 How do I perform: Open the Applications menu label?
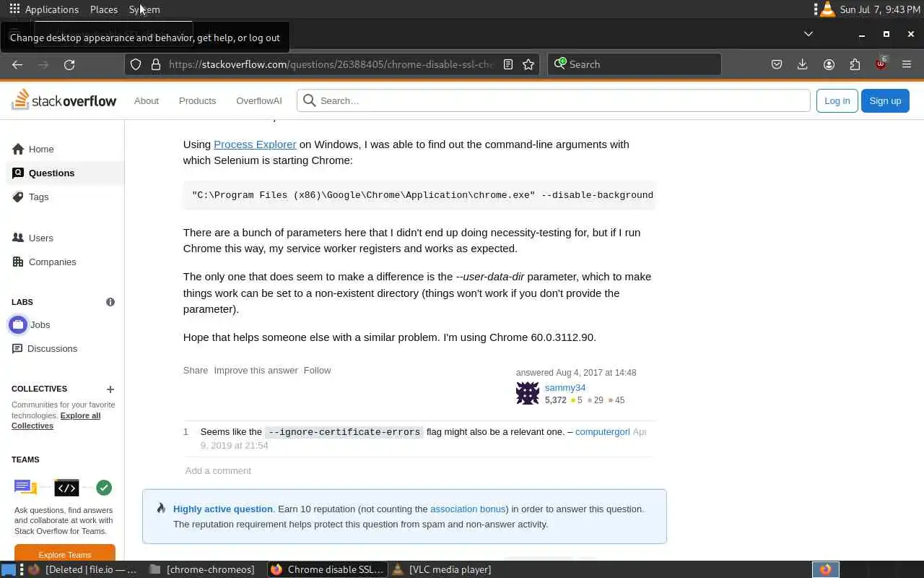point(51,9)
